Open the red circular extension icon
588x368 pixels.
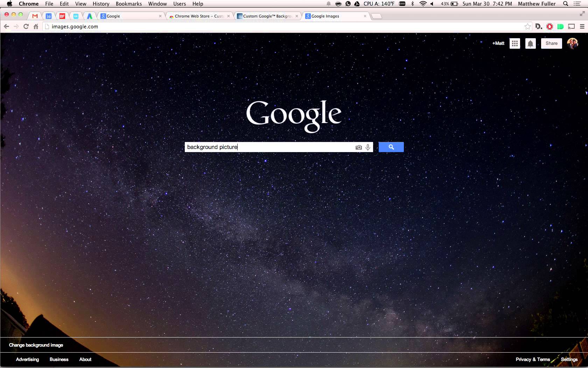[549, 27]
